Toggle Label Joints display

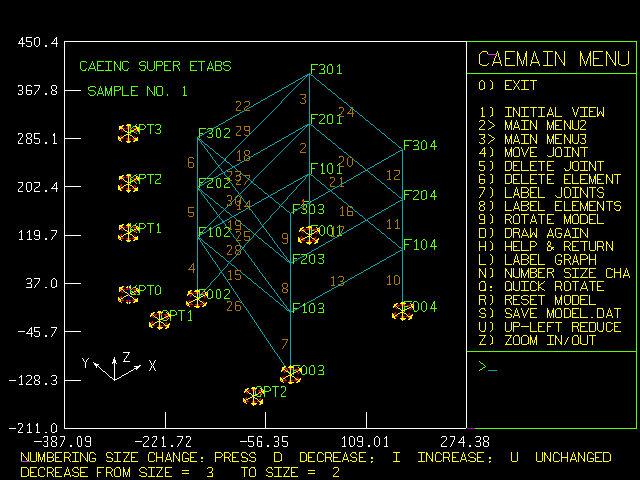point(553,192)
